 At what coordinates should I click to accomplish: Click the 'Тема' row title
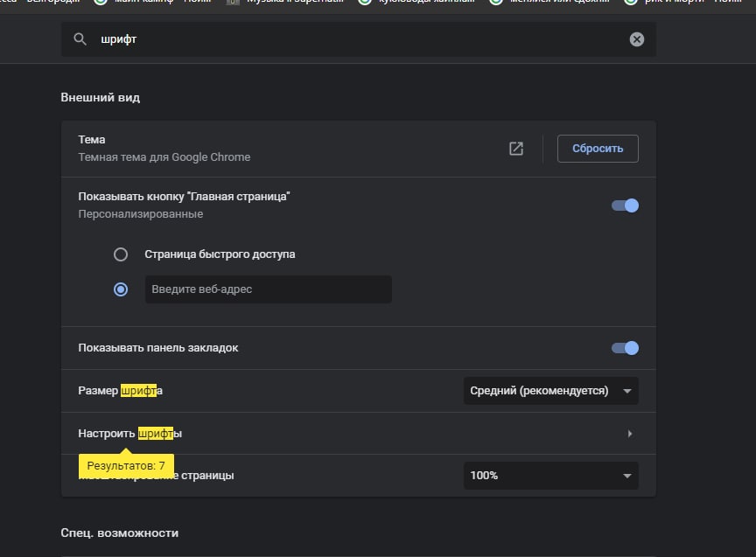pos(92,140)
